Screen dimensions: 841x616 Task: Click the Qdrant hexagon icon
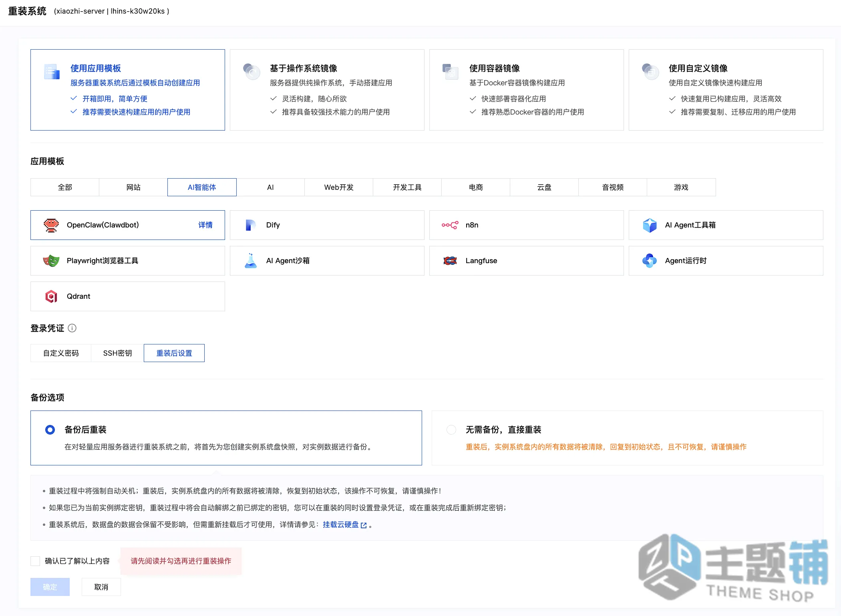pyautogui.click(x=51, y=296)
